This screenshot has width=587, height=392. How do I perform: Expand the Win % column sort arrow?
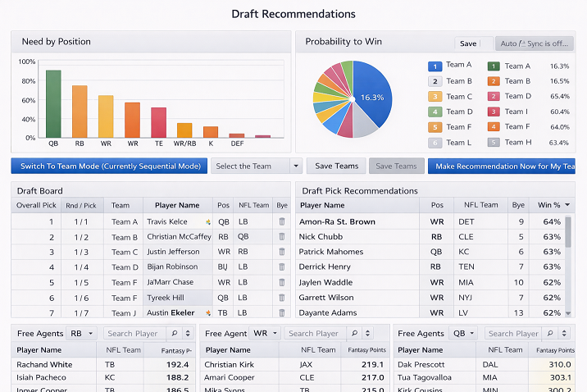[x=567, y=205]
